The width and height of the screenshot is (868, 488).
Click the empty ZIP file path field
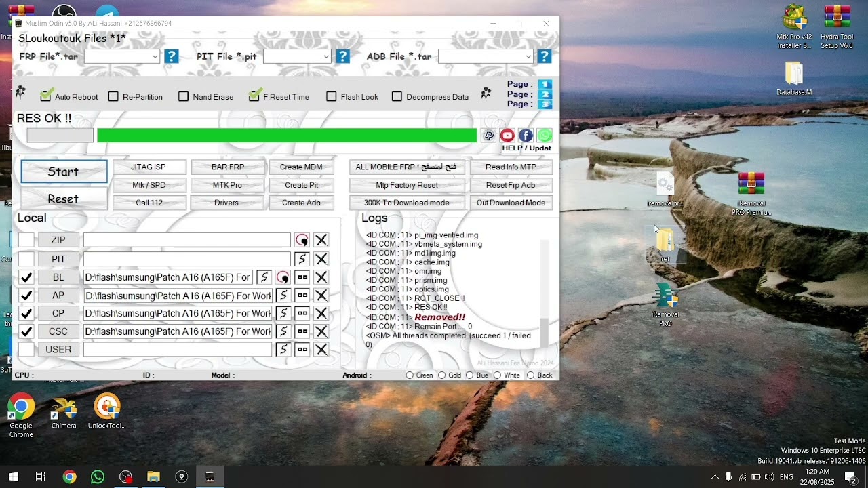point(186,241)
